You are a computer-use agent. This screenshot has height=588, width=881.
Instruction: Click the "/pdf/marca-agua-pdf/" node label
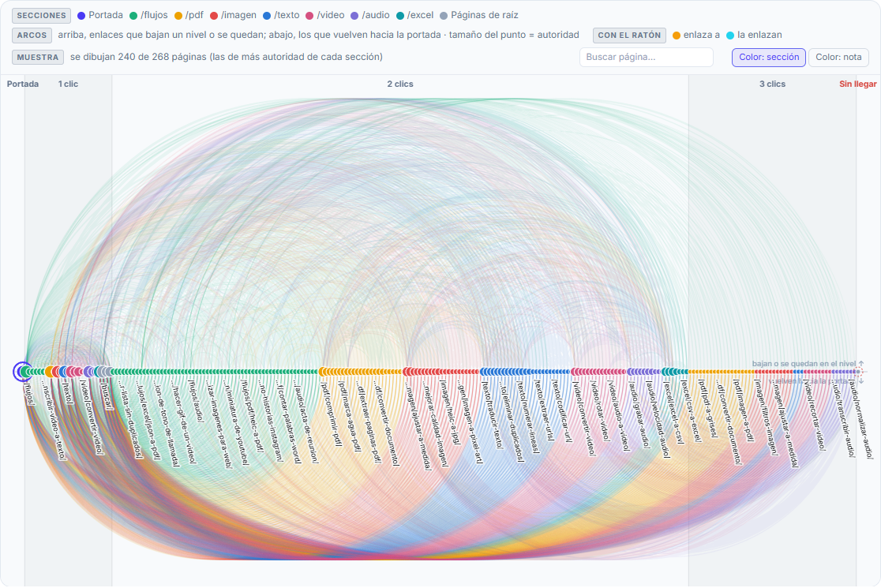click(x=349, y=416)
